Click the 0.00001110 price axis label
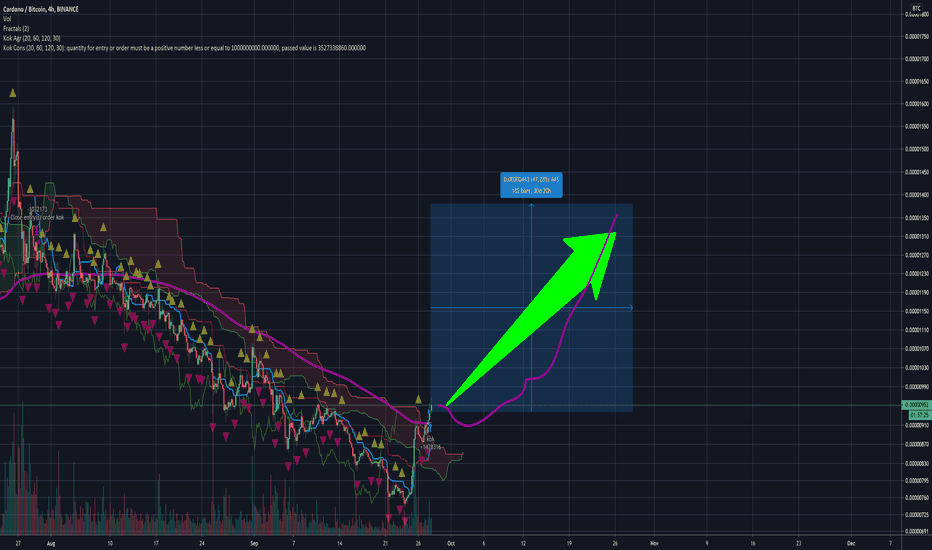 point(917,330)
